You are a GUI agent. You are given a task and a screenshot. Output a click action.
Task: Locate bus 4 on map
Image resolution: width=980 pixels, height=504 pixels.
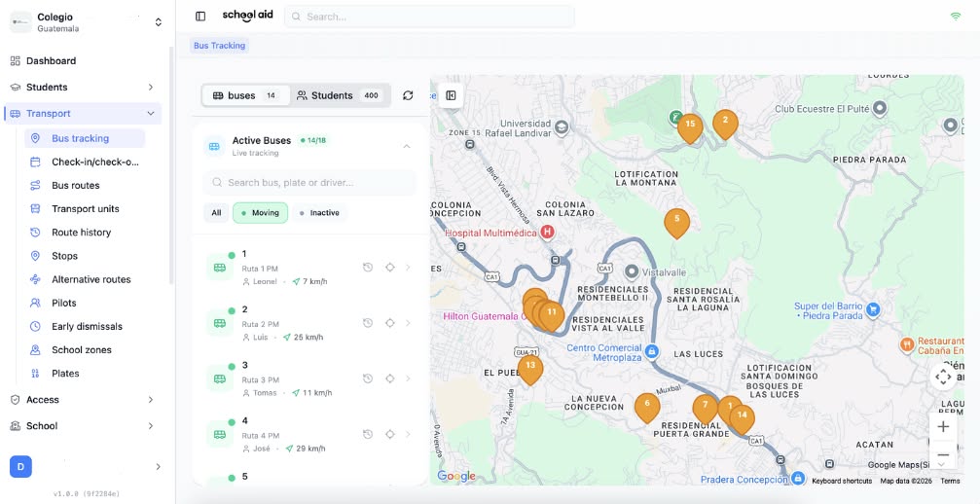pos(390,434)
